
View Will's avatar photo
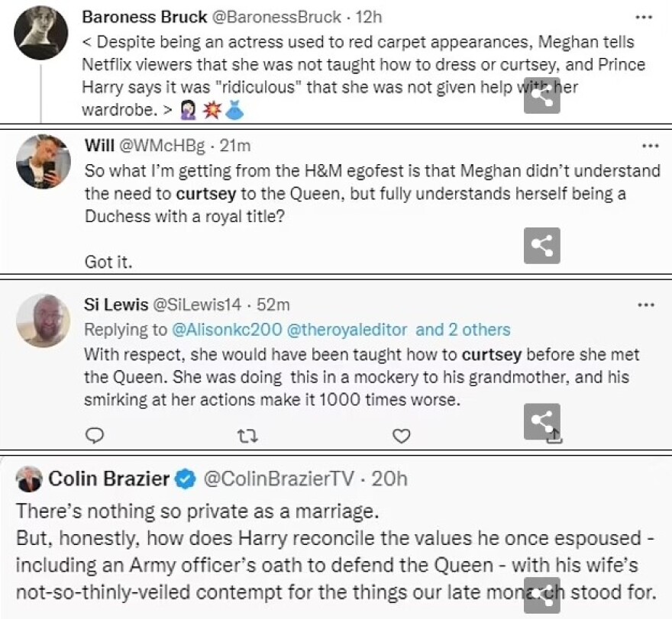coord(44,162)
